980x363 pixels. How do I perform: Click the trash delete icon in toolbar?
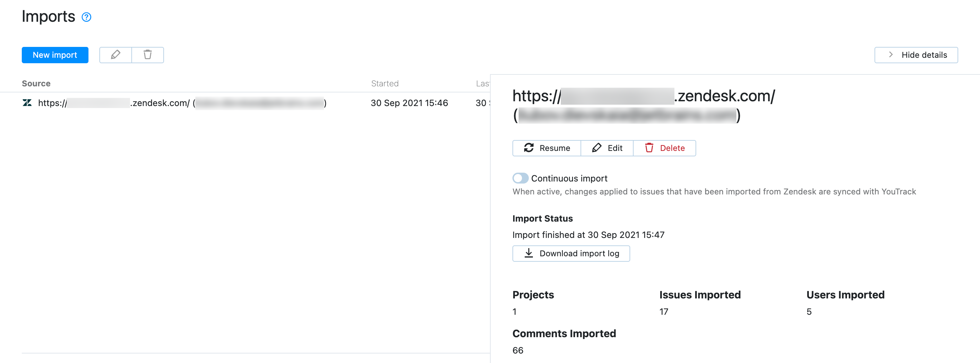(148, 55)
